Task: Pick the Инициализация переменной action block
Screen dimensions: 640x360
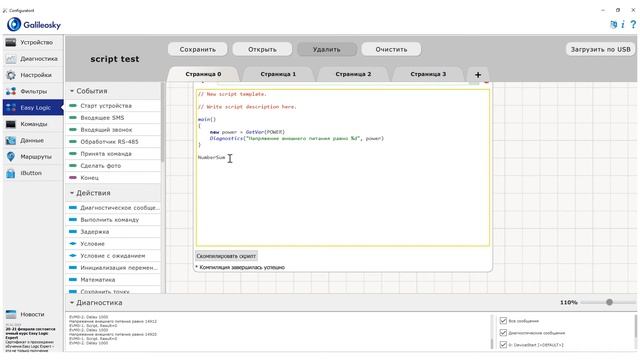Action: 113,268
